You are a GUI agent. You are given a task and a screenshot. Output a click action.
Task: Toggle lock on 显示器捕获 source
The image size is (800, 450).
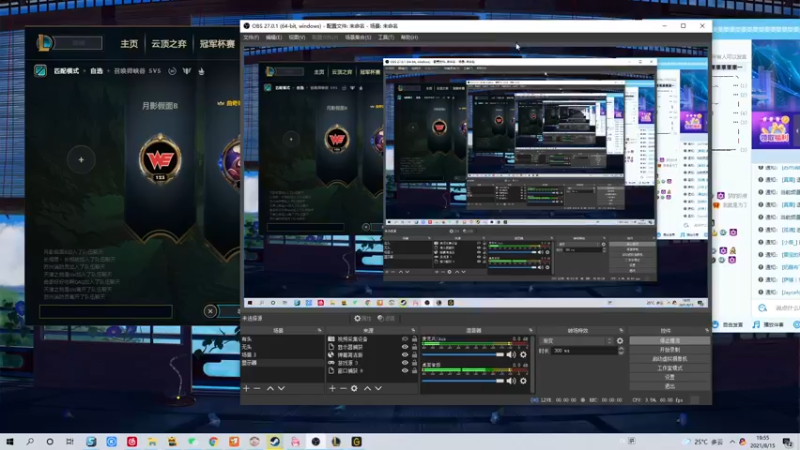[414, 347]
